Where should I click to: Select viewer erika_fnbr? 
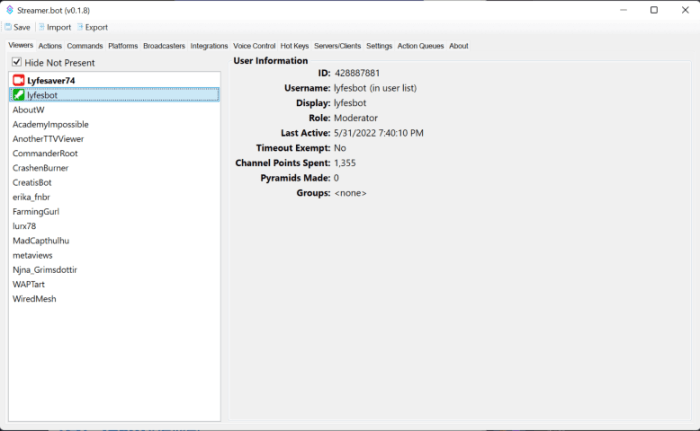tap(114, 197)
